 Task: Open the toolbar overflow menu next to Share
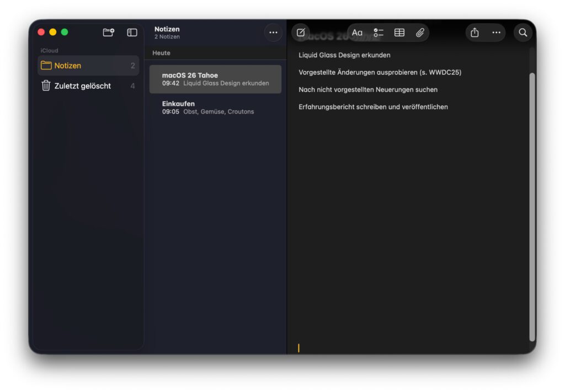tap(495, 33)
